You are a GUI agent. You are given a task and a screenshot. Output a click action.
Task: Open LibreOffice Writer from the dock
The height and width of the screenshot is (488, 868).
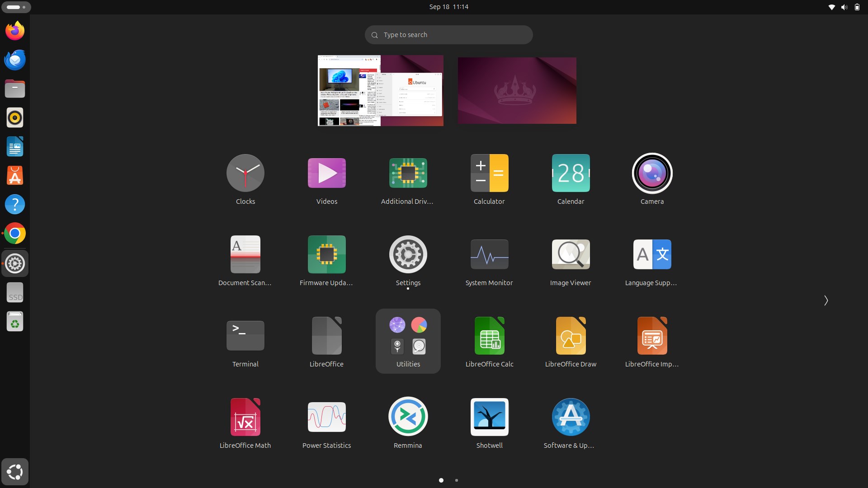15,146
